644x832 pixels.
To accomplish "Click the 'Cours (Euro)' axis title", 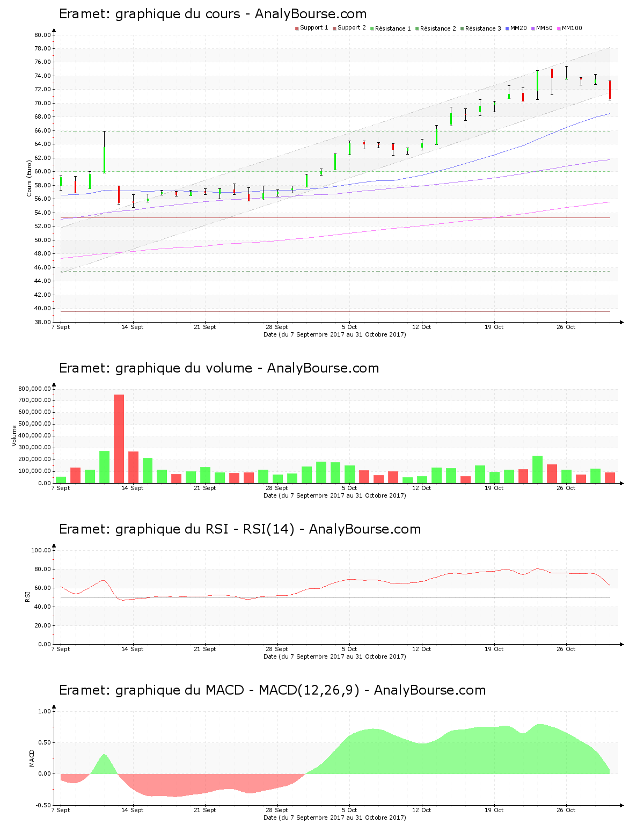I will pyautogui.click(x=30, y=178).
